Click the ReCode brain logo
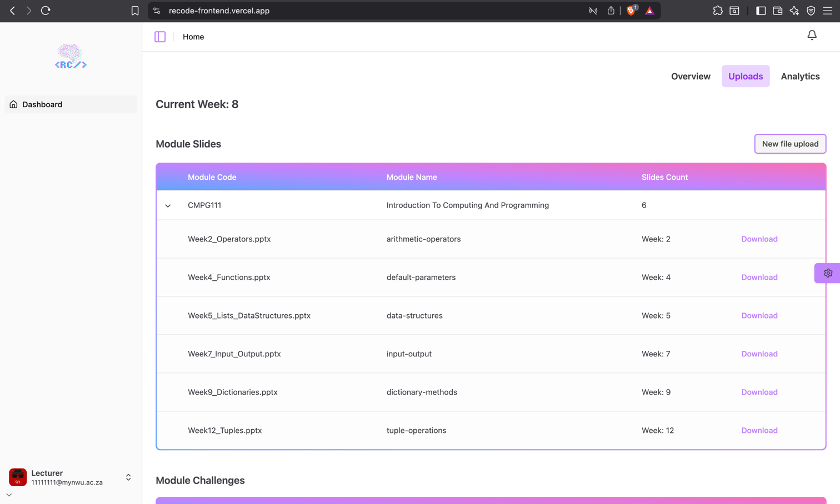This screenshot has width=840, height=504. [71, 57]
